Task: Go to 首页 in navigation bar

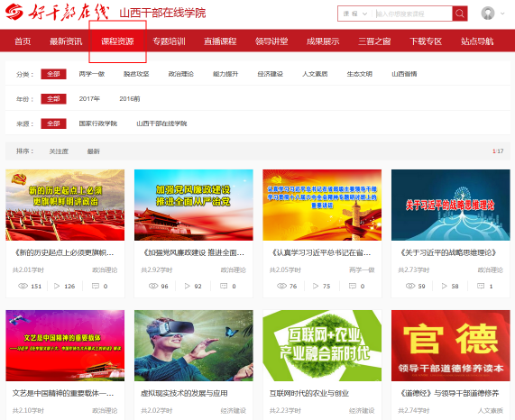Action: (x=23, y=41)
